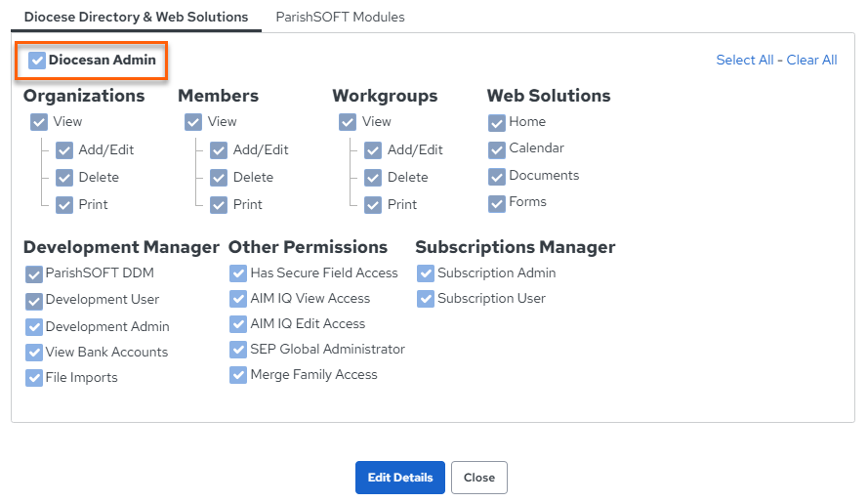Toggle Subscription Admin checkbox
Screen dimensions: 868x502
tap(425, 272)
